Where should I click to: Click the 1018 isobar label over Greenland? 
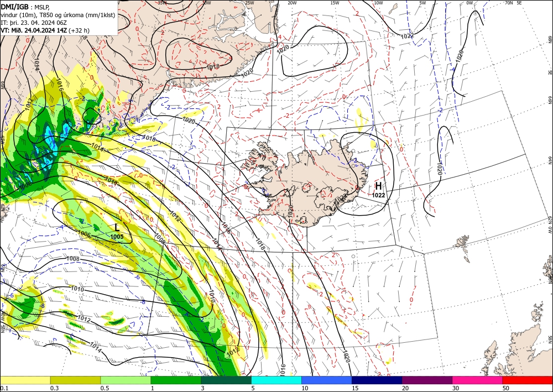pyautogui.click(x=213, y=67)
